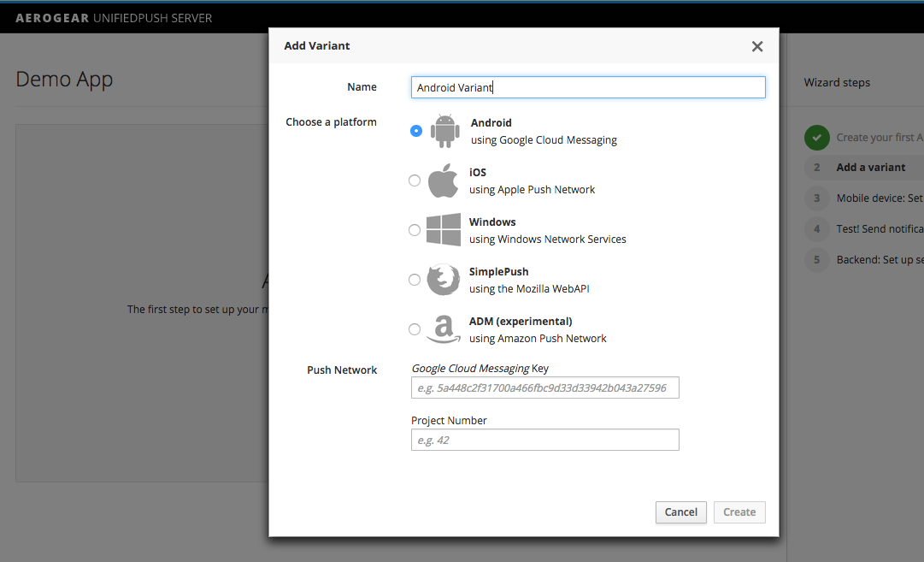Click the Project Number input field
This screenshot has height=562, width=924.
coord(544,440)
